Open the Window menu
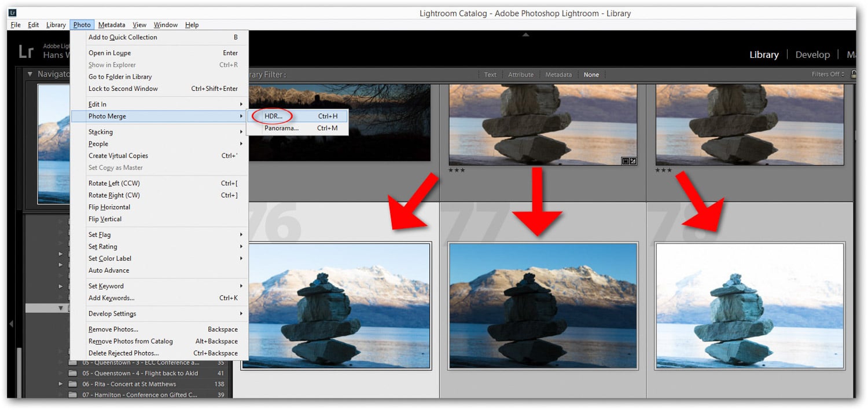 point(165,25)
